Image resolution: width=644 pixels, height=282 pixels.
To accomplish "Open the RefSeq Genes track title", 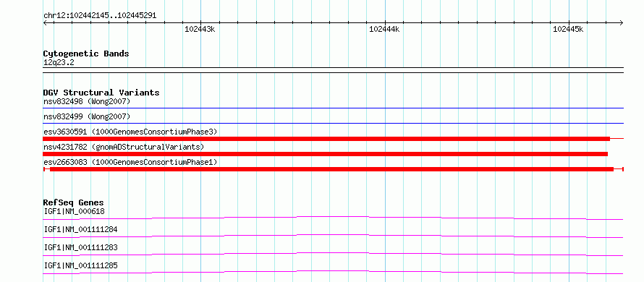I will [74, 202].
